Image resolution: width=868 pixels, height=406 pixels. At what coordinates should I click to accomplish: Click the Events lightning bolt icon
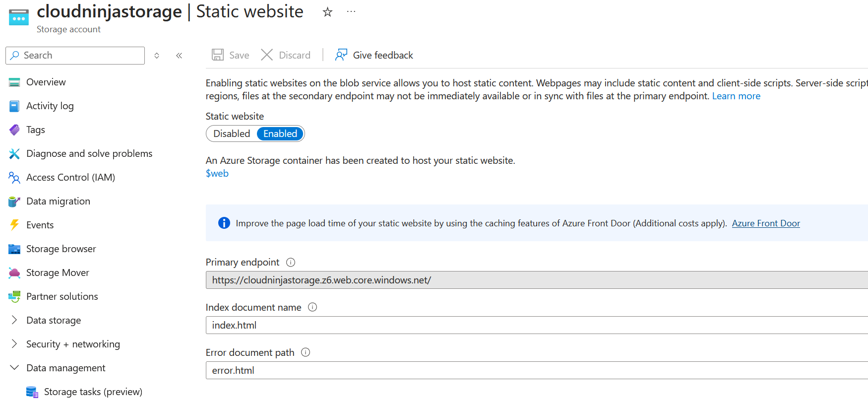14,225
